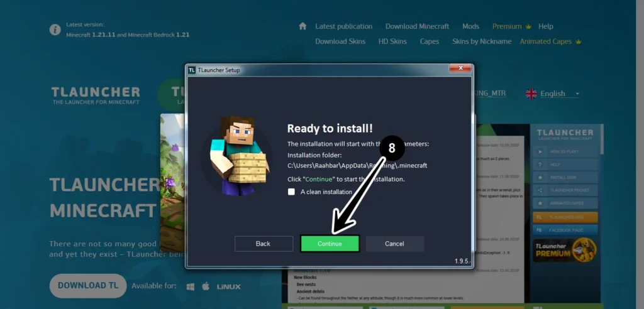Open the Help menu item
The height and width of the screenshot is (309, 644).
tap(546, 26)
